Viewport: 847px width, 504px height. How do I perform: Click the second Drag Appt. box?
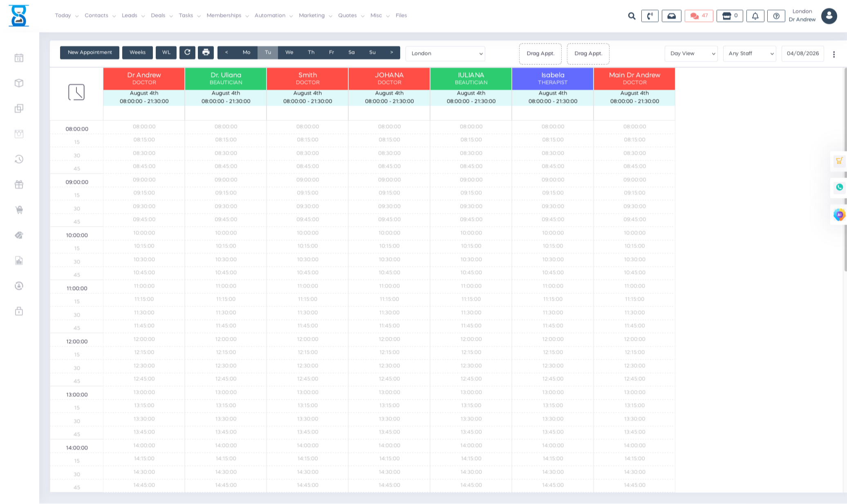click(588, 54)
